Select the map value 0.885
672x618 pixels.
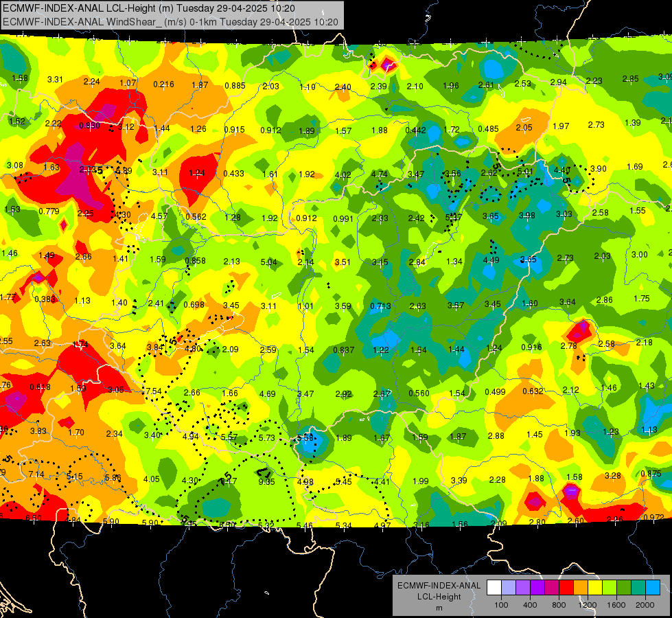235,86
